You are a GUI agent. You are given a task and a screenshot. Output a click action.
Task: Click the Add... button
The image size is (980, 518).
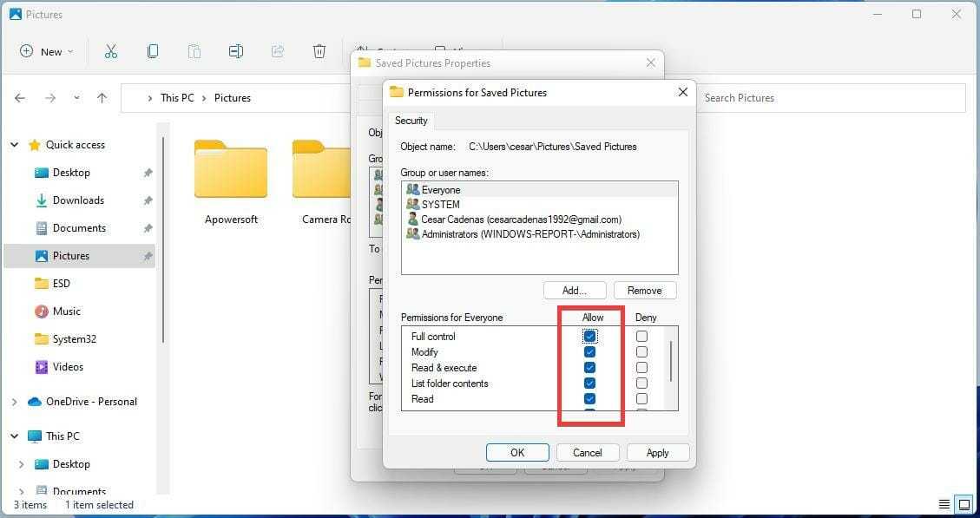pyautogui.click(x=574, y=291)
